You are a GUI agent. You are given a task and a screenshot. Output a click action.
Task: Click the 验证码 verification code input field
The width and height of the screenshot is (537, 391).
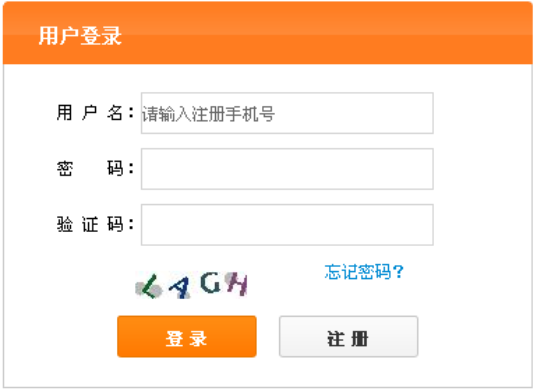tap(287, 225)
